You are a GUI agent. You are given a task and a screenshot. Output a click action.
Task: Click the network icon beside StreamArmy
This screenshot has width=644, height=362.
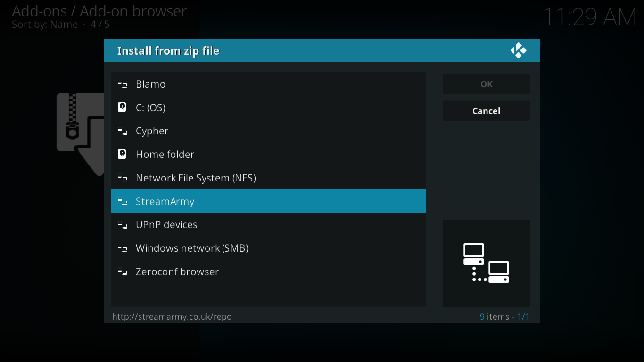[123, 201]
